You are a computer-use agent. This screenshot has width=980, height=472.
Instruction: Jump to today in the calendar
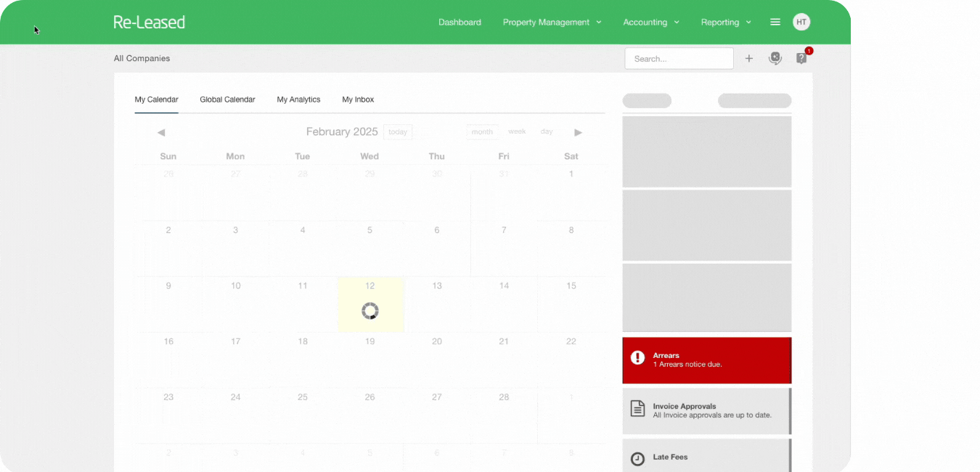pos(398,132)
